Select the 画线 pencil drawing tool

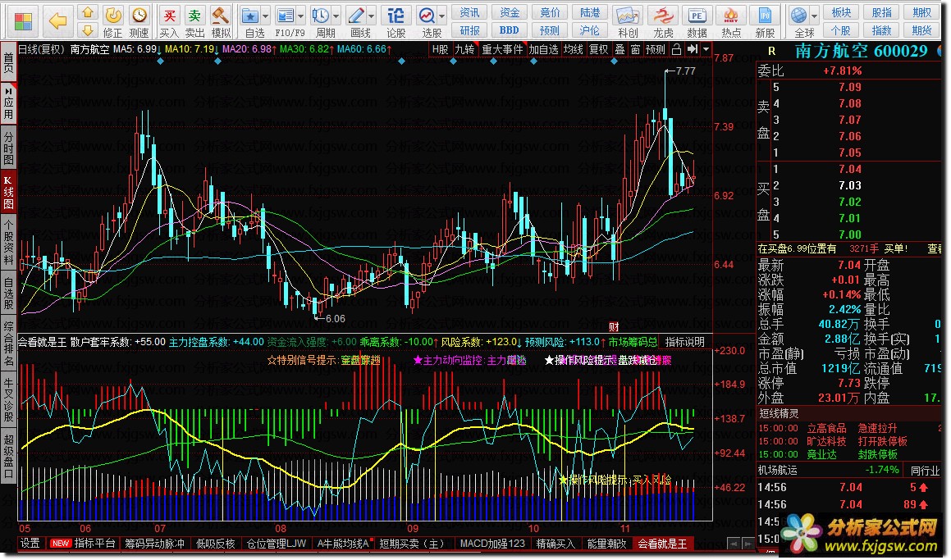point(357,15)
